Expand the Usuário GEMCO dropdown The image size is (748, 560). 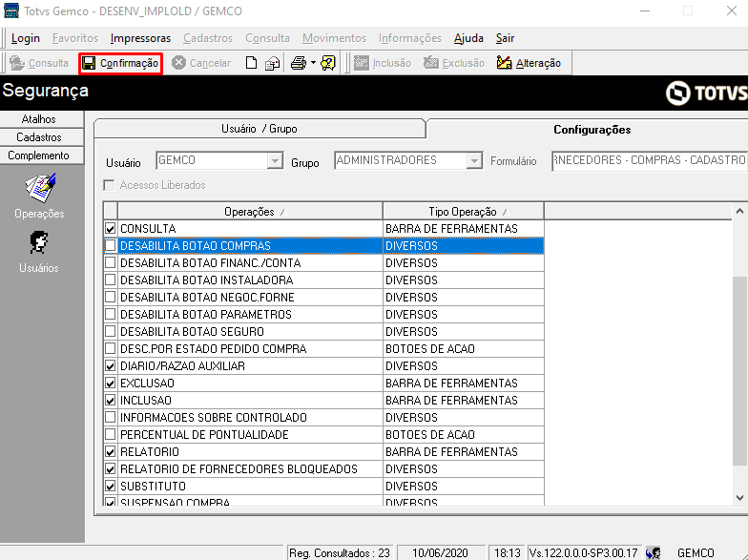[275, 160]
